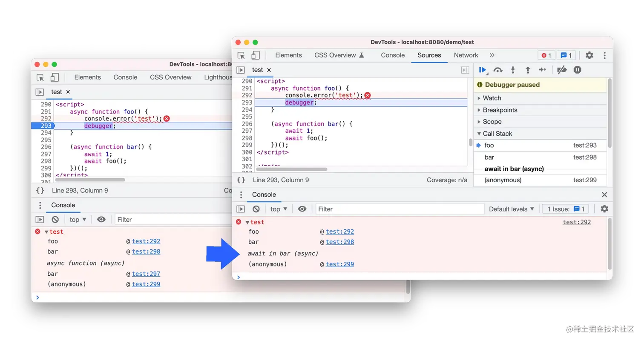
Task: Resume script execution in front DevTools window
Action: point(483,70)
